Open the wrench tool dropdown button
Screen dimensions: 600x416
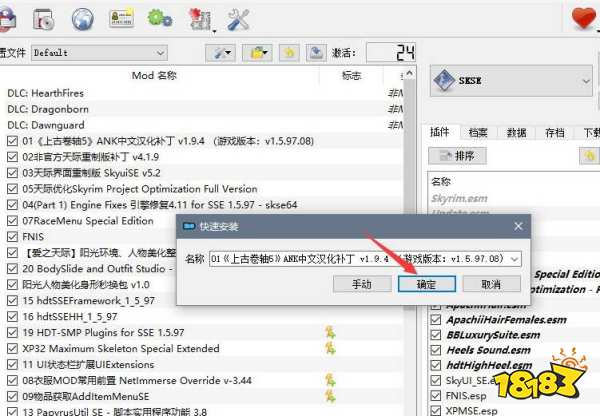220,53
